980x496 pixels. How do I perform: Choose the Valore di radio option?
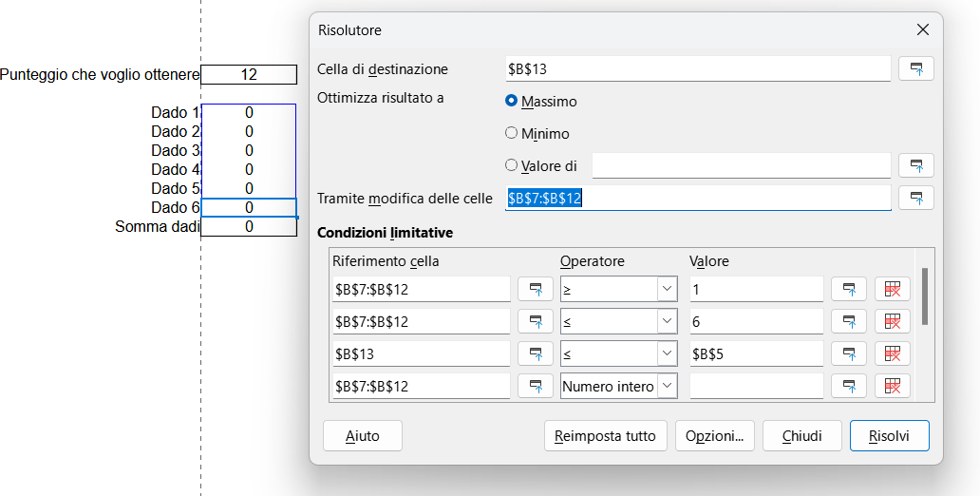[x=512, y=165]
